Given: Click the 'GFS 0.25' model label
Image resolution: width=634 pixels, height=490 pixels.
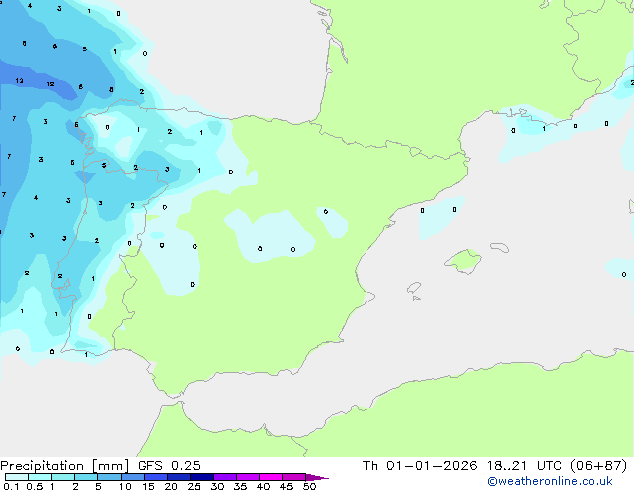Looking at the screenshot, I should (x=169, y=466).
